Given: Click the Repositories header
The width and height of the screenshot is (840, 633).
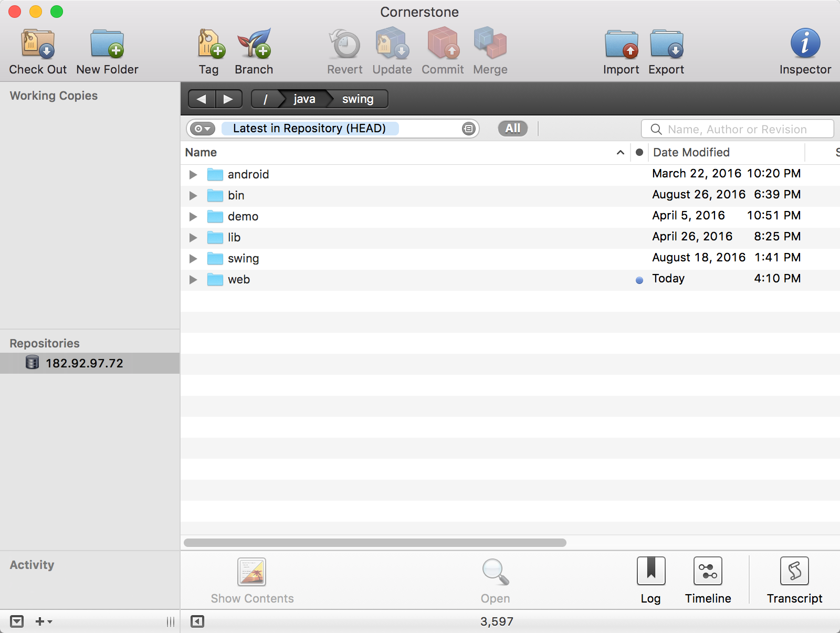Looking at the screenshot, I should [45, 343].
